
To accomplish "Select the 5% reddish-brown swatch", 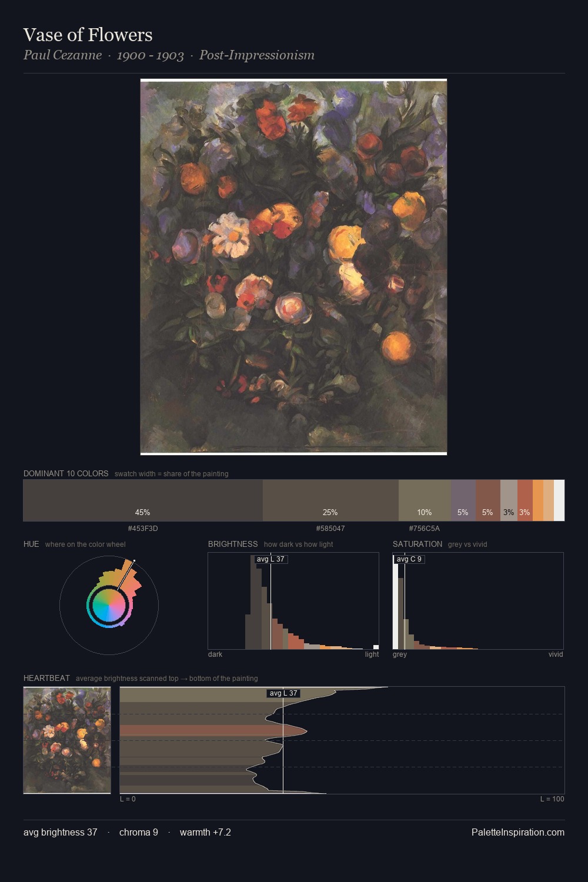I will 488,500.
